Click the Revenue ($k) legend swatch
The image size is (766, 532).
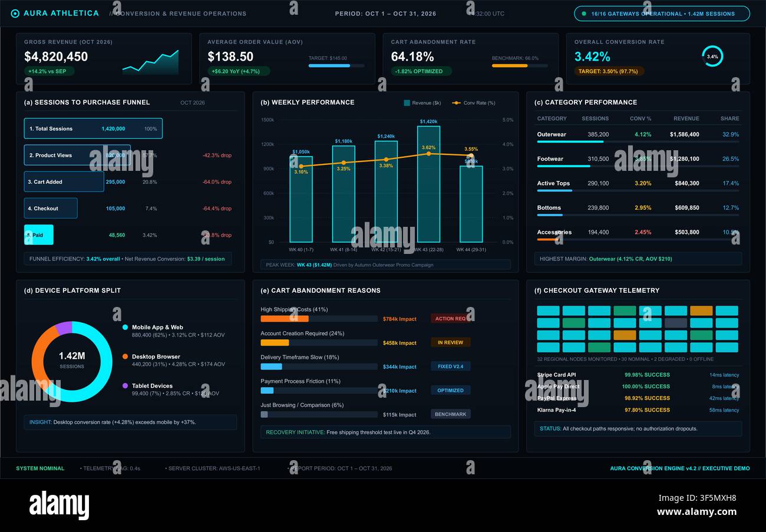coord(407,103)
